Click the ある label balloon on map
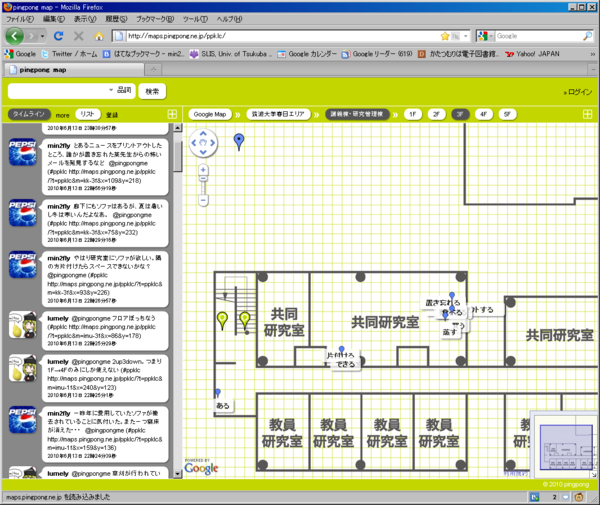The width and height of the screenshot is (600, 505). click(223, 406)
